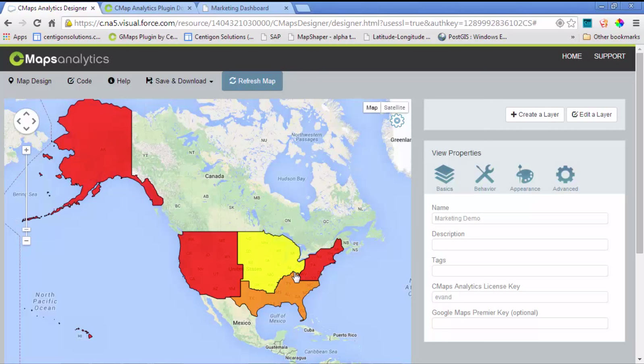The height and width of the screenshot is (364, 644).
Task: Click the browser back arrow
Action: [x=8, y=23]
